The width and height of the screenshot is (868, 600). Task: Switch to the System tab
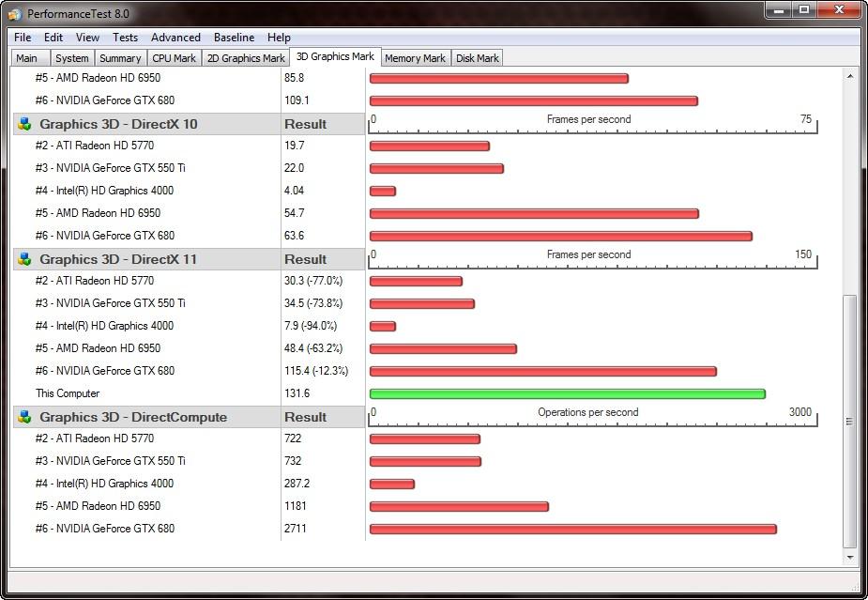tap(72, 58)
